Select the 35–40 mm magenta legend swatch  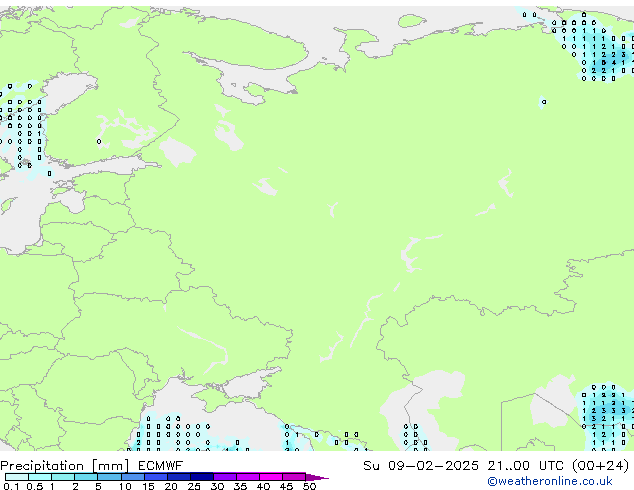click(x=247, y=477)
